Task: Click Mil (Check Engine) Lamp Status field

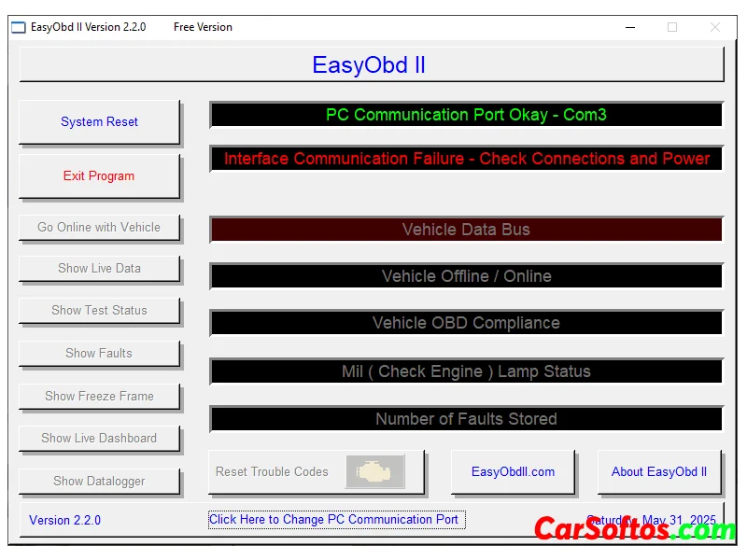Action: coord(466,371)
